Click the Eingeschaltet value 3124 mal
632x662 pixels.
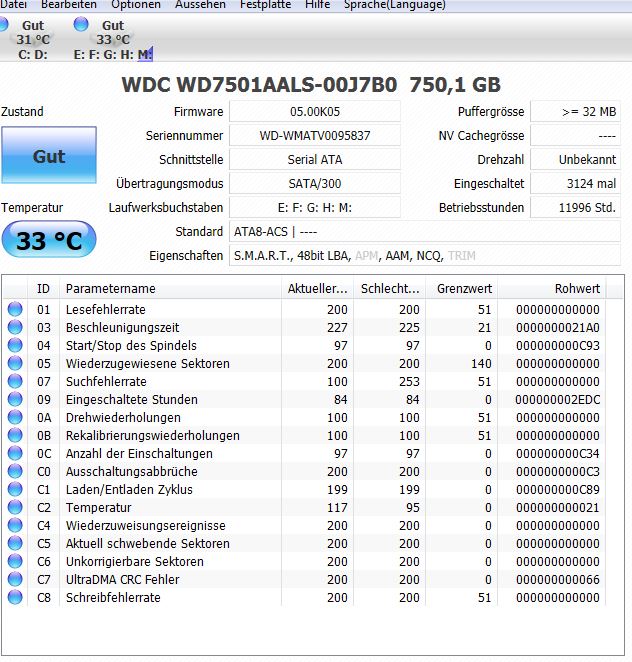pos(575,184)
